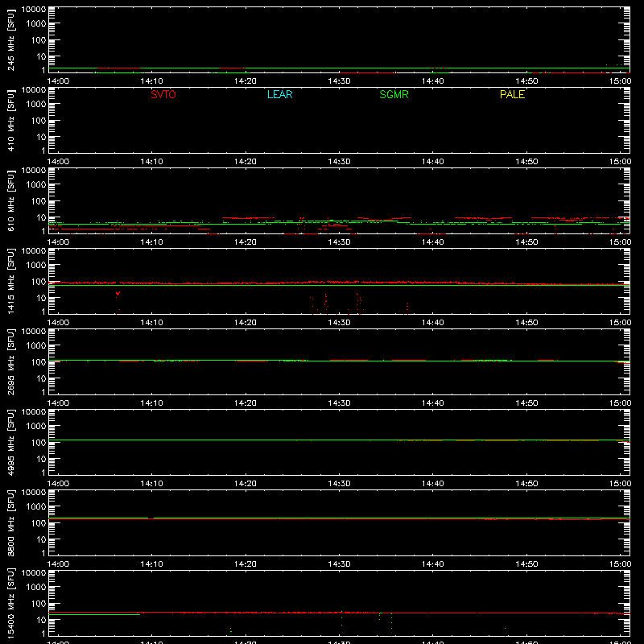Viewport: 644px width, 644px height.
Task: Click 14:10 tick under the 2695 MHz panel
Action: point(151,403)
